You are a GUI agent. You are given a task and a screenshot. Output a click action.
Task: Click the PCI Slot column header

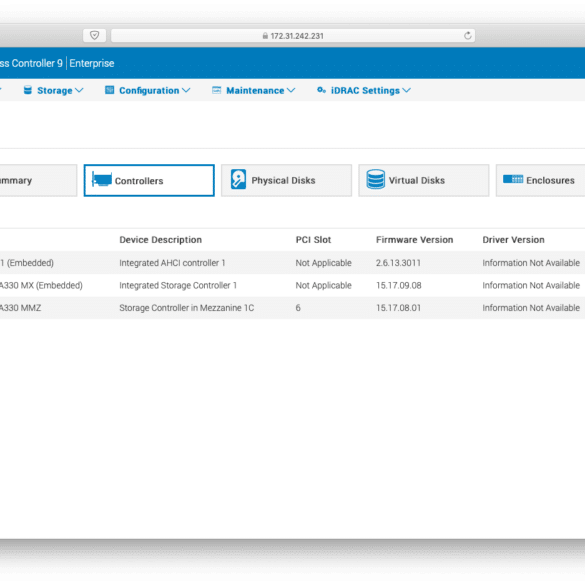click(313, 240)
